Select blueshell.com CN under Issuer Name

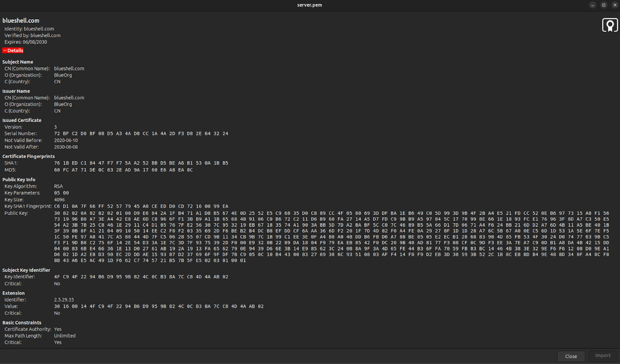69,98
